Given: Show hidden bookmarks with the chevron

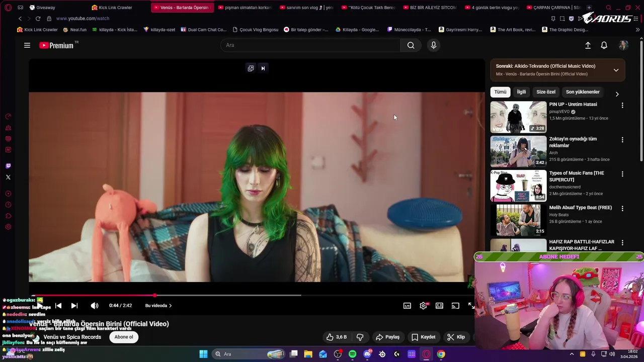Looking at the screenshot, I should click(637, 30).
